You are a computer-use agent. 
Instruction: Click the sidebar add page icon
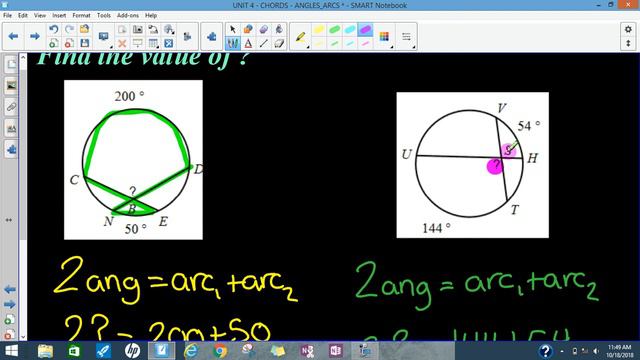(9, 320)
